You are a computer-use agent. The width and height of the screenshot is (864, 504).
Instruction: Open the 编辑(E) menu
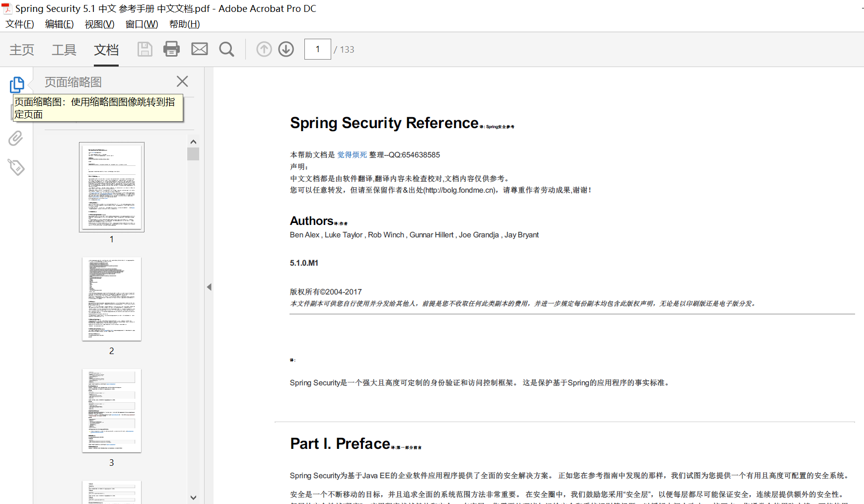[60, 24]
